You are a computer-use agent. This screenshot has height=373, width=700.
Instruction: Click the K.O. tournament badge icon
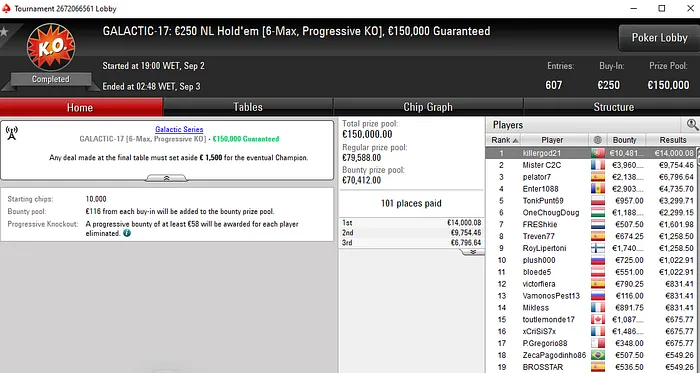point(51,47)
